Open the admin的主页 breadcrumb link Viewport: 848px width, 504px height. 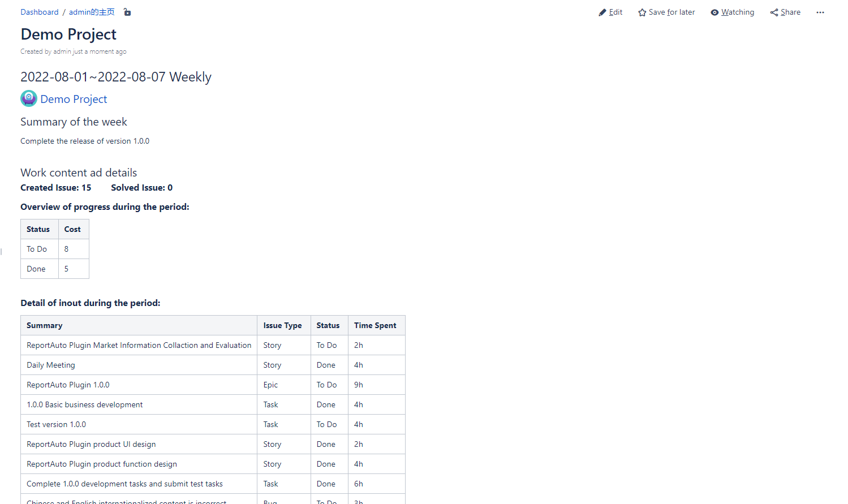point(92,12)
